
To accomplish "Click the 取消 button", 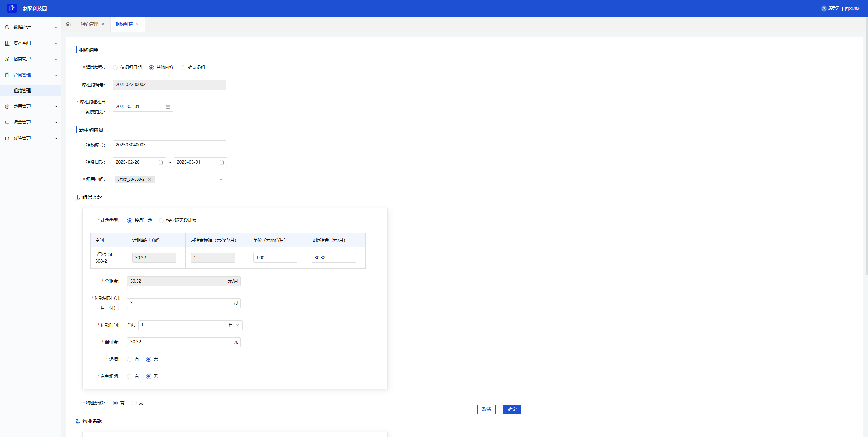I will tap(486, 410).
